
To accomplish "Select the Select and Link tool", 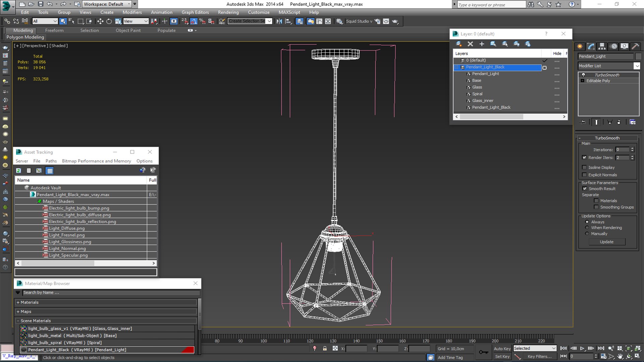I will tap(7, 21).
